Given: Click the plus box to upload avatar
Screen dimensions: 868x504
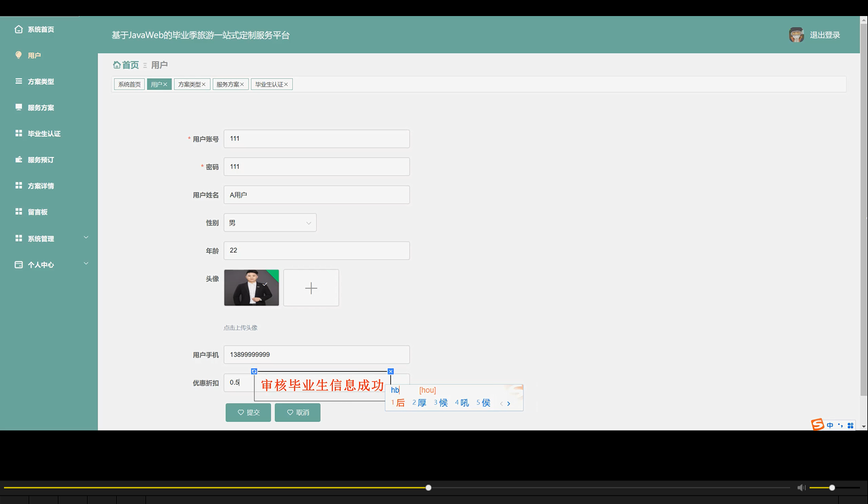Looking at the screenshot, I should (311, 288).
